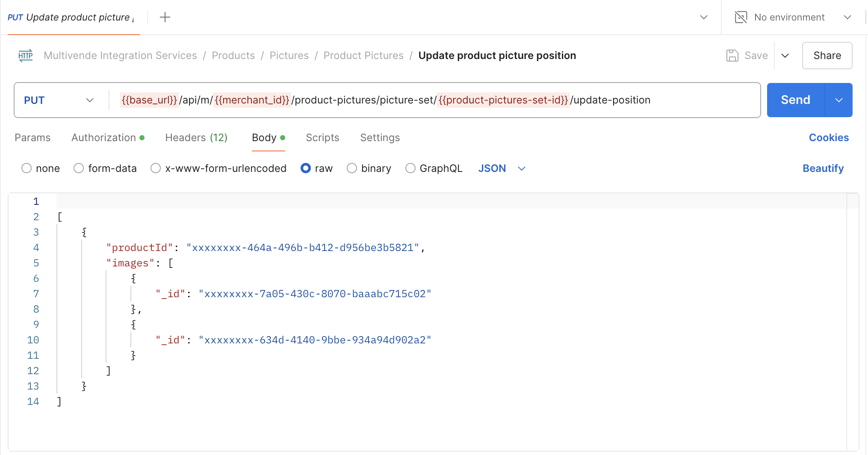Expand the Save options chevron
Viewport: 868px width, 455px height.
(x=785, y=56)
